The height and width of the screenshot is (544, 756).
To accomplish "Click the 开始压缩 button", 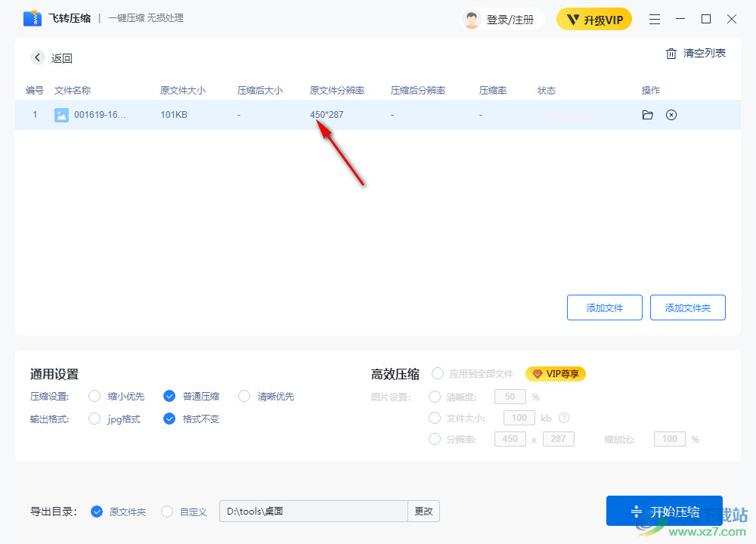I will click(x=665, y=511).
